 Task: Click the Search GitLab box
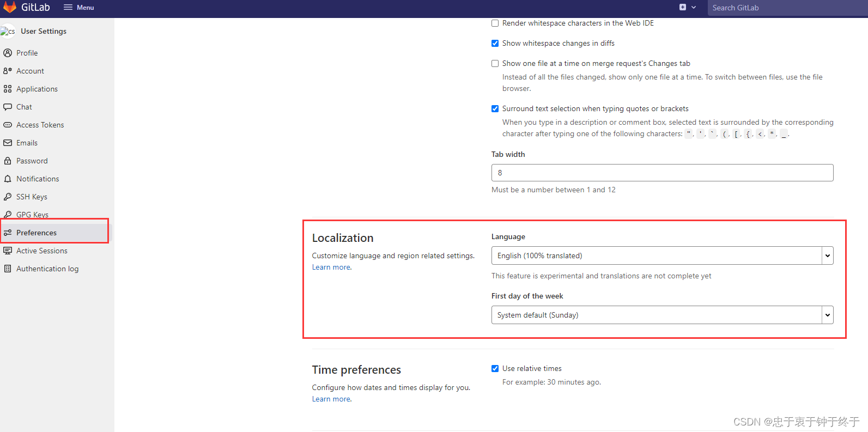point(787,8)
